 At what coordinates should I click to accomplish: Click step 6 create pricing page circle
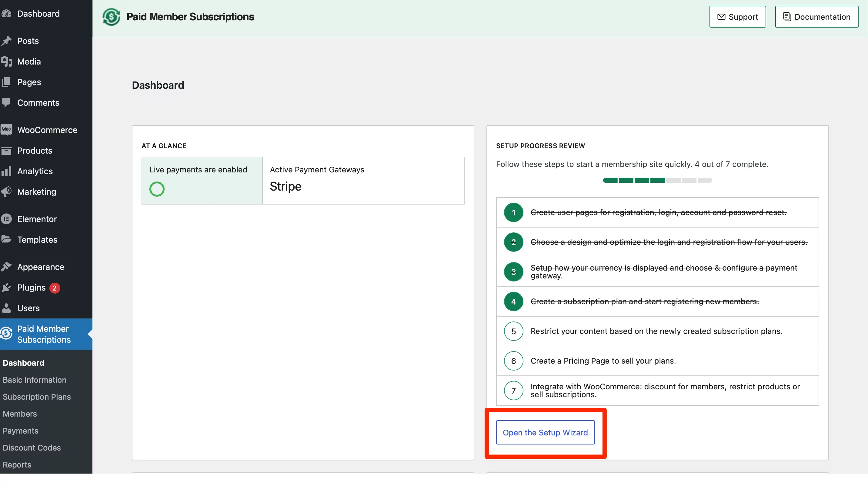click(513, 361)
